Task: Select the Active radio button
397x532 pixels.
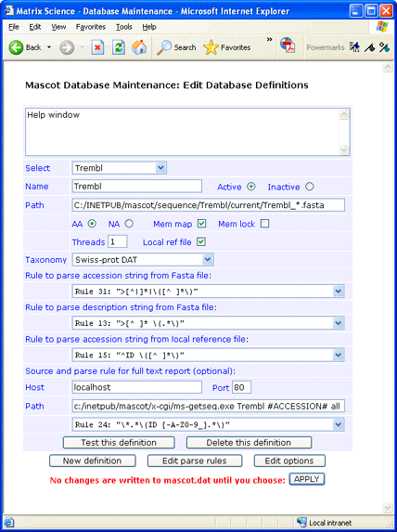Action: click(x=250, y=187)
